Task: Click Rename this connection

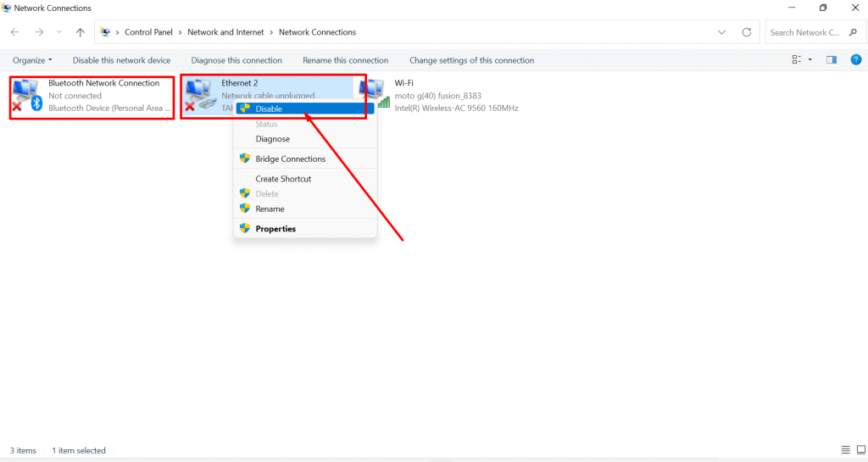Action: coord(346,60)
